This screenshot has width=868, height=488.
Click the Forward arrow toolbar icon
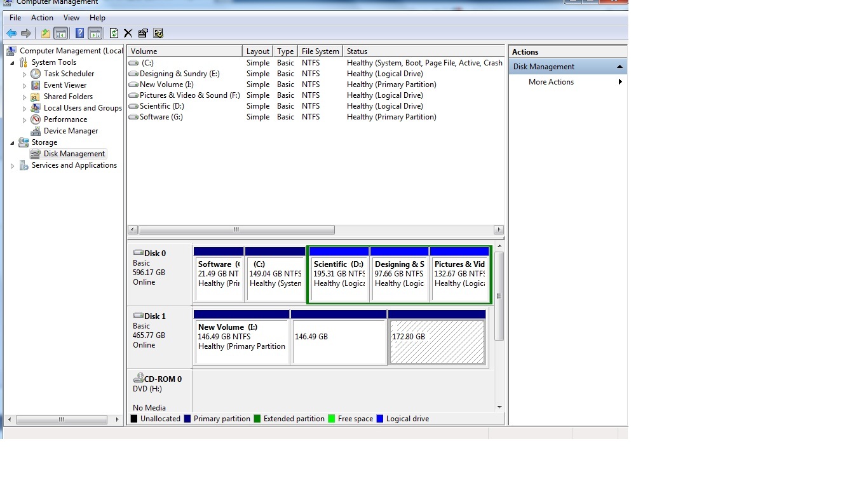pyautogui.click(x=26, y=33)
